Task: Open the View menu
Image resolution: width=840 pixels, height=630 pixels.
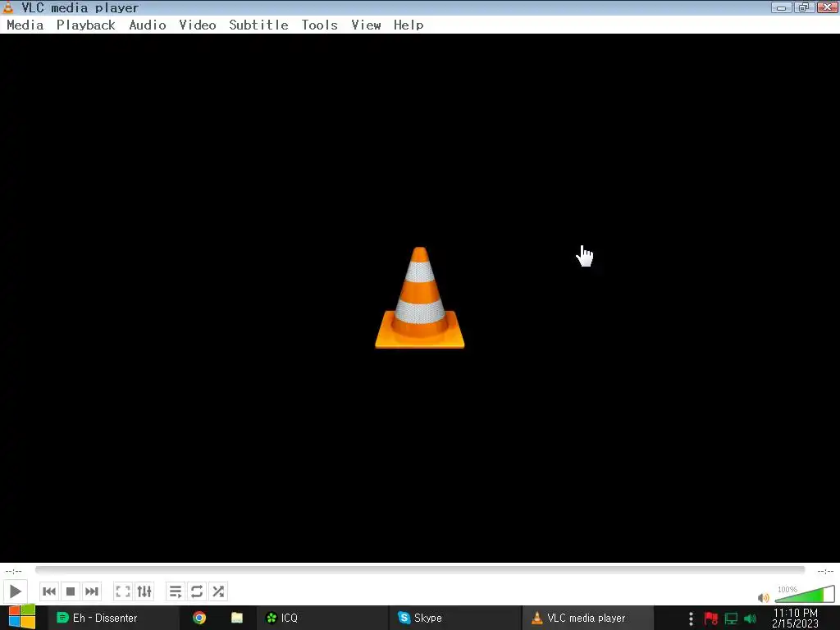Action: pos(366,25)
